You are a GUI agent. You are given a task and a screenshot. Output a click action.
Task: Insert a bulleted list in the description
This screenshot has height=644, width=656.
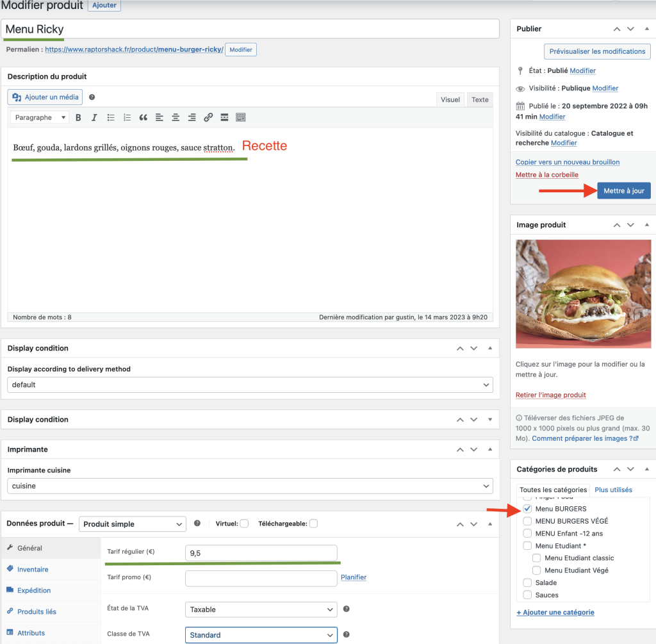[x=111, y=117]
